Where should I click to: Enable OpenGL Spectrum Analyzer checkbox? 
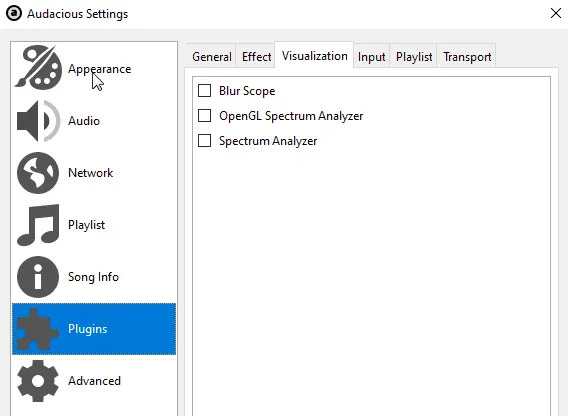pos(204,116)
